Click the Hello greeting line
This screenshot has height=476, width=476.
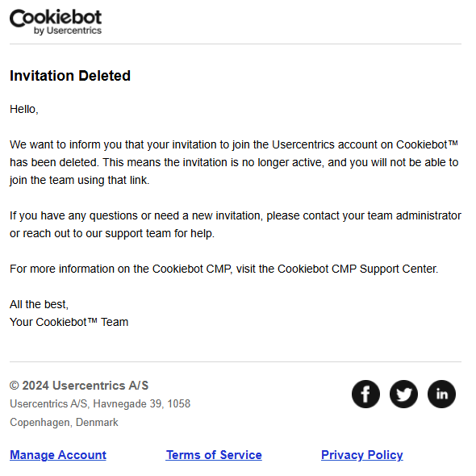click(24, 109)
